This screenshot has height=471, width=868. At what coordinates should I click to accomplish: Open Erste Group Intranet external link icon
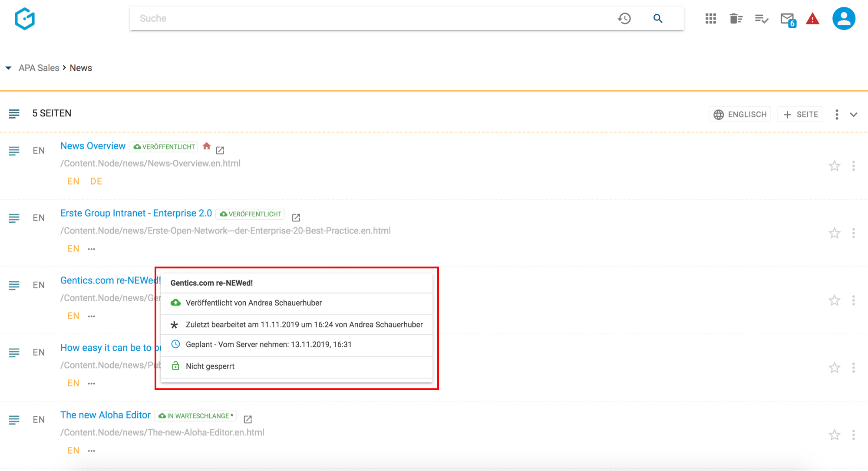pos(296,217)
